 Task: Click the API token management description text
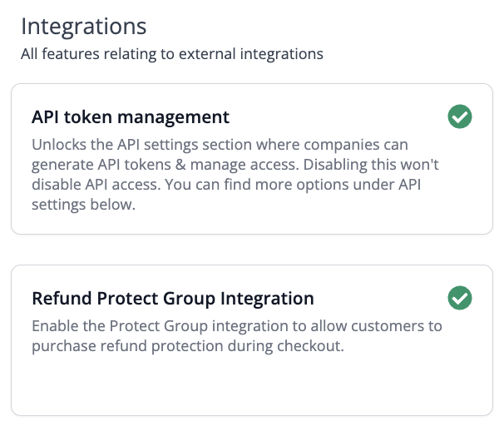click(x=225, y=174)
